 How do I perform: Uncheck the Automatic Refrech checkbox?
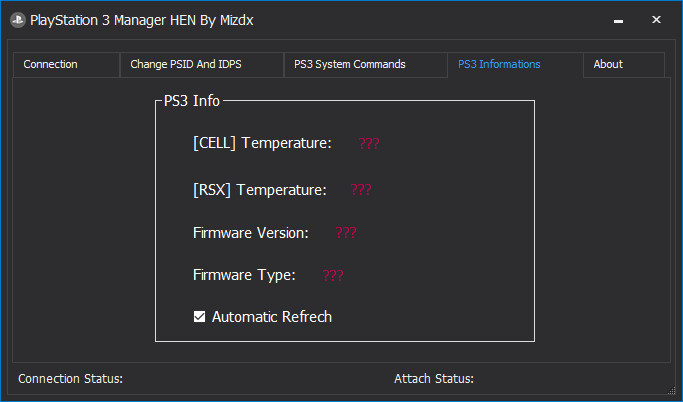(199, 317)
